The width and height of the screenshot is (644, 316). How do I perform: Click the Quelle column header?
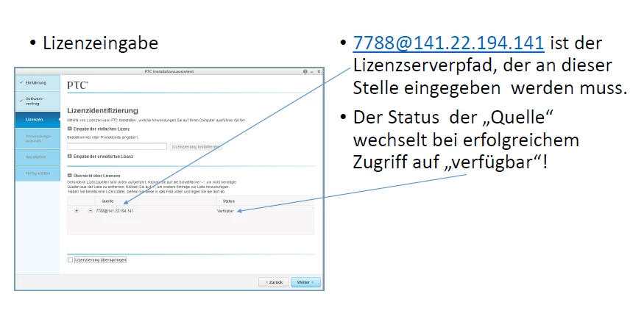point(155,201)
